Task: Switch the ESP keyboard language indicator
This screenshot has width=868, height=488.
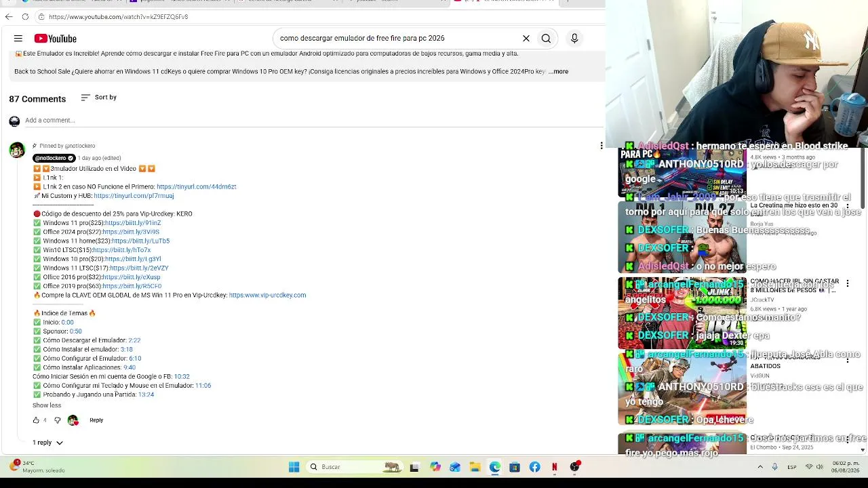Action: [x=792, y=467]
